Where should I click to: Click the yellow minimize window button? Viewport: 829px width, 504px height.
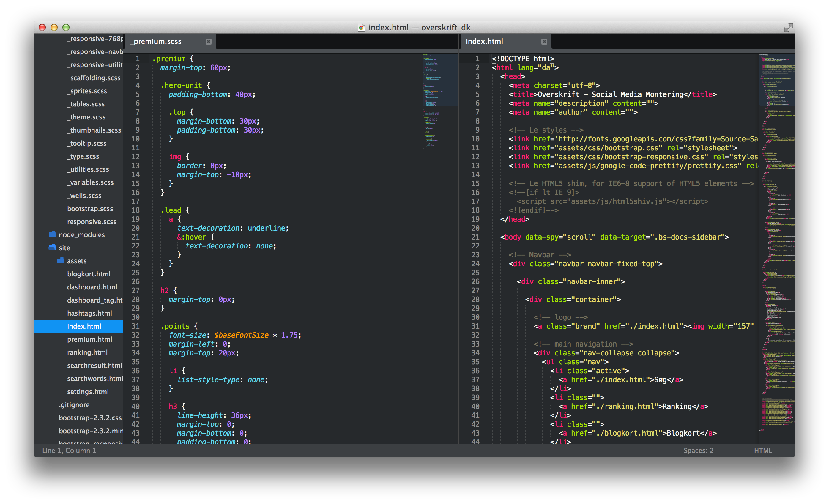(x=54, y=27)
